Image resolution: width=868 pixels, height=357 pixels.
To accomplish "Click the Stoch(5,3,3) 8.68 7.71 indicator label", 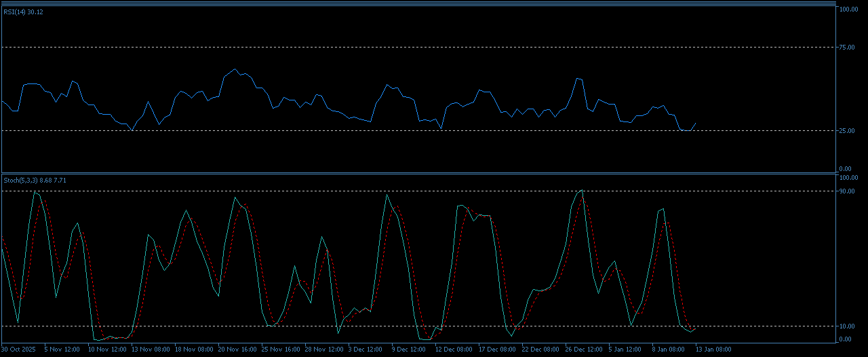I will click(x=35, y=180).
